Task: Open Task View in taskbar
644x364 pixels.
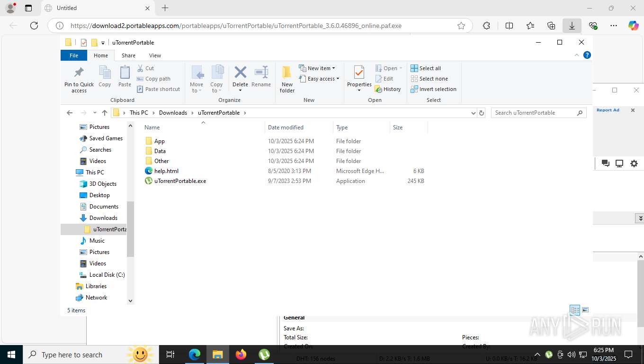Action: 170,355
